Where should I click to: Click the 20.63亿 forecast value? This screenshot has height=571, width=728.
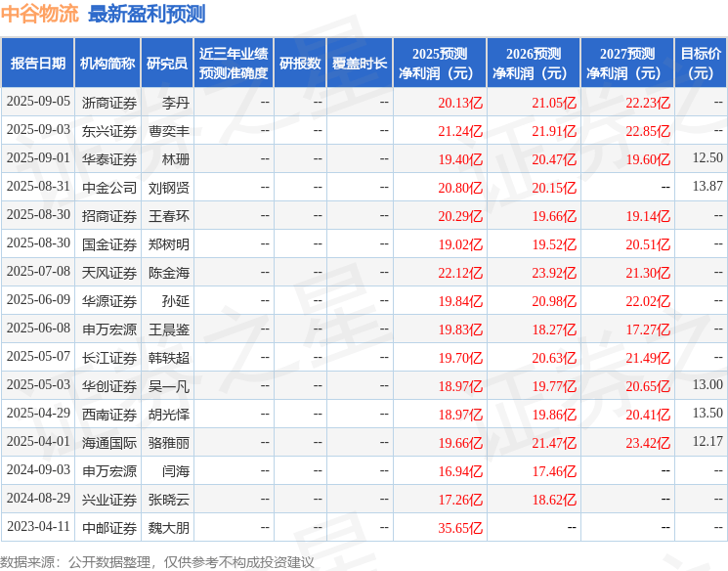pos(554,358)
